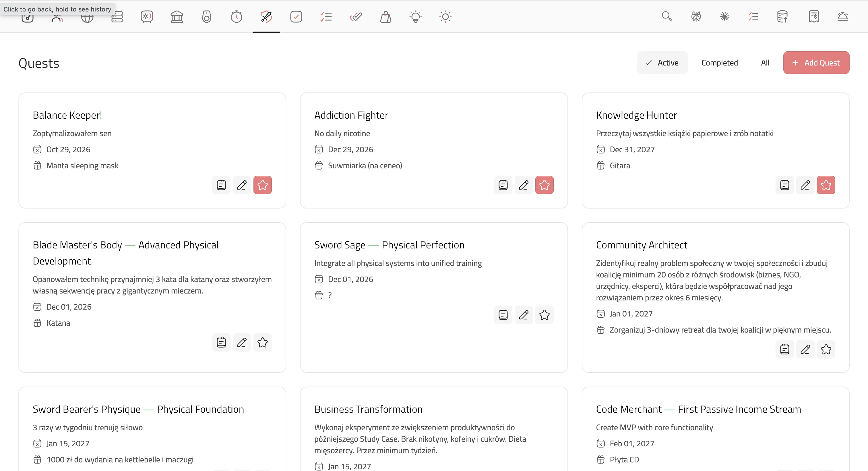The image size is (868, 471).
Task: Click the service bell icon
Action: click(x=842, y=17)
